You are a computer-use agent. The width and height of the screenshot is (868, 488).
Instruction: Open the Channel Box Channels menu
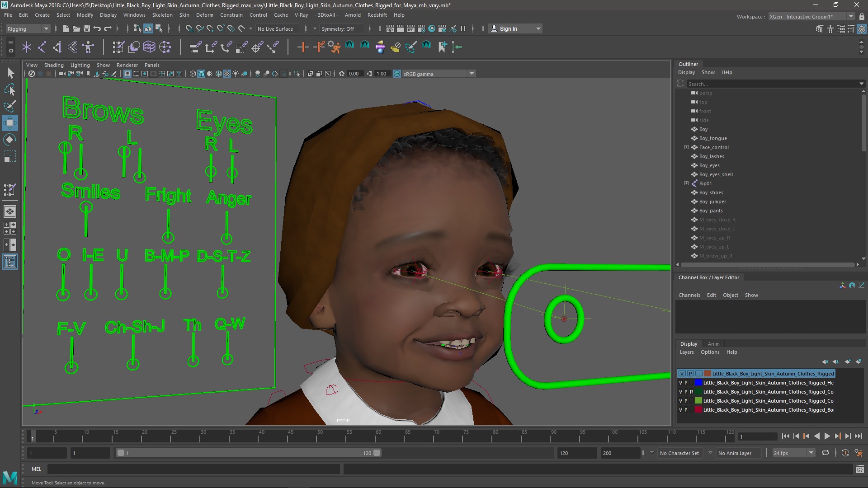pyautogui.click(x=689, y=295)
